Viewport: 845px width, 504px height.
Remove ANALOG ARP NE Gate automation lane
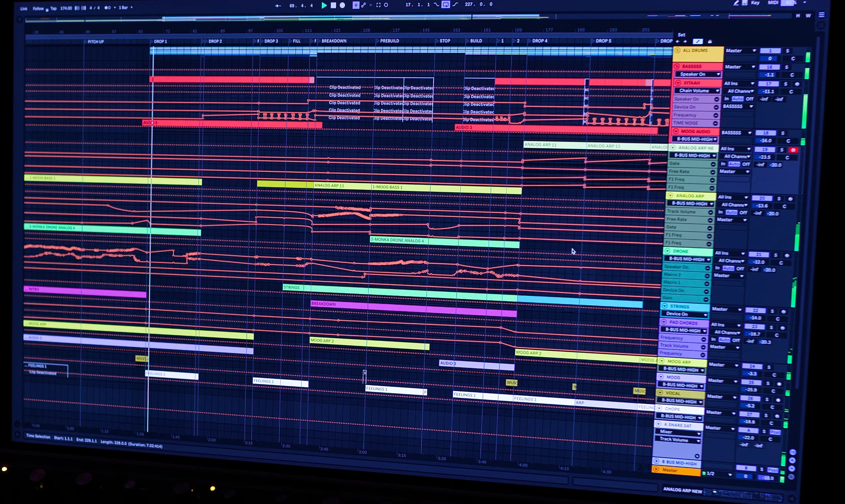point(713,164)
